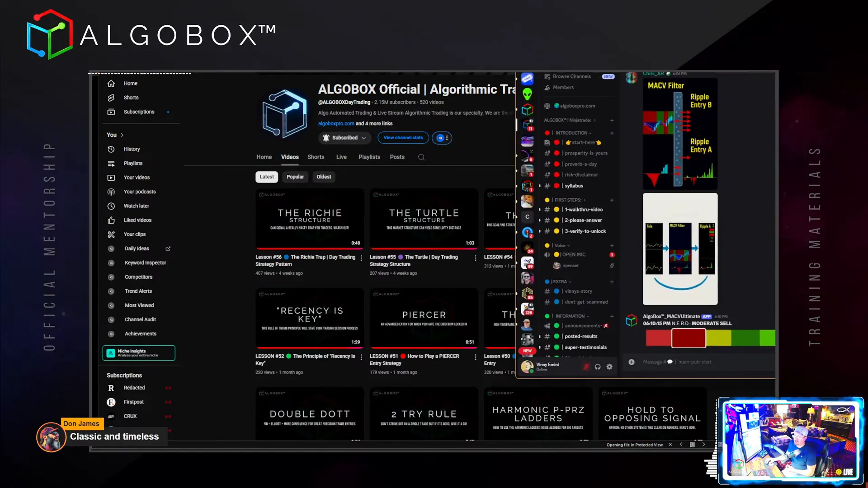This screenshot has height=488, width=868.
Task: Open THE RICHIE STRUCTURE video thumbnail
Action: point(310,219)
